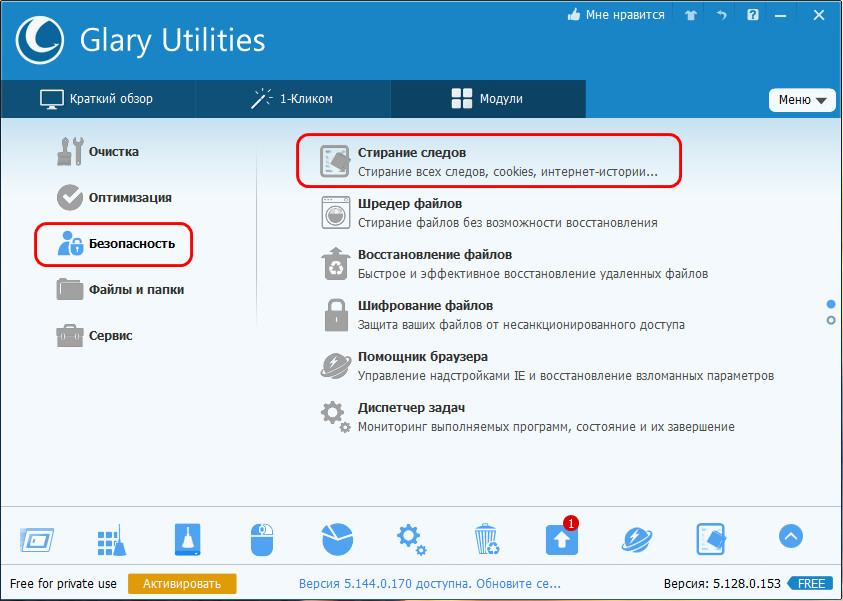This screenshot has height=601, width=843.
Task: Switch to the 1-Кликом tab
Action: [292, 99]
